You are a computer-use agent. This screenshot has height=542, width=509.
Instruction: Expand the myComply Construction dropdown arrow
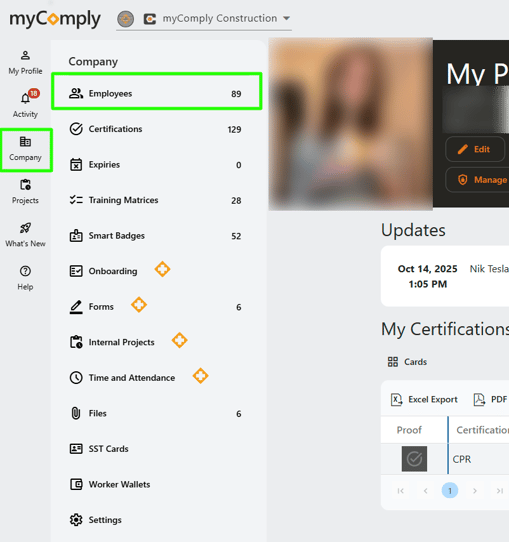click(x=286, y=18)
